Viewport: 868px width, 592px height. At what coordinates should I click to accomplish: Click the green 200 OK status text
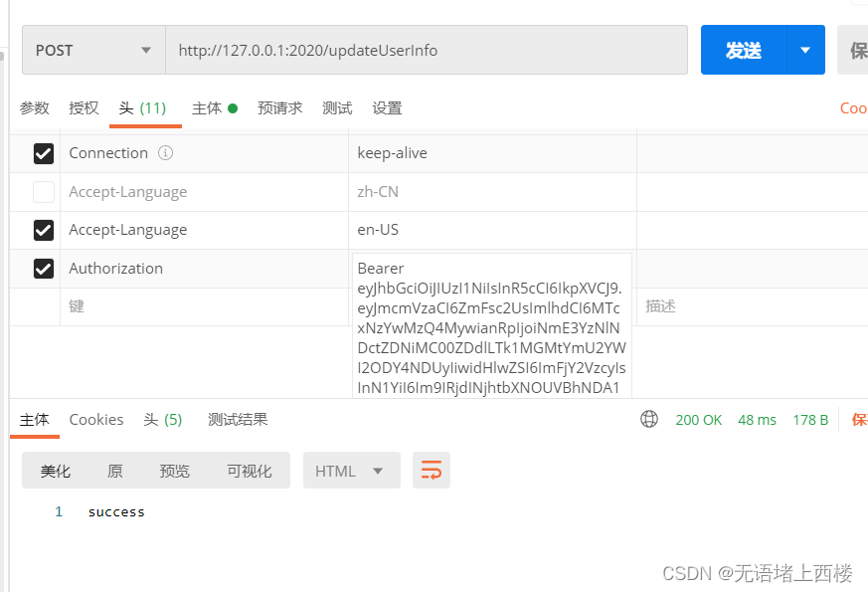698,419
